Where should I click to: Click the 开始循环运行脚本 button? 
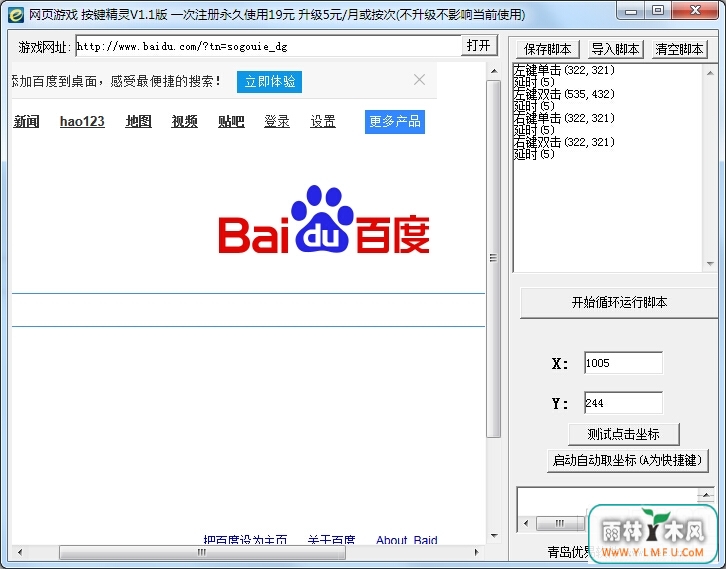[619, 303]
